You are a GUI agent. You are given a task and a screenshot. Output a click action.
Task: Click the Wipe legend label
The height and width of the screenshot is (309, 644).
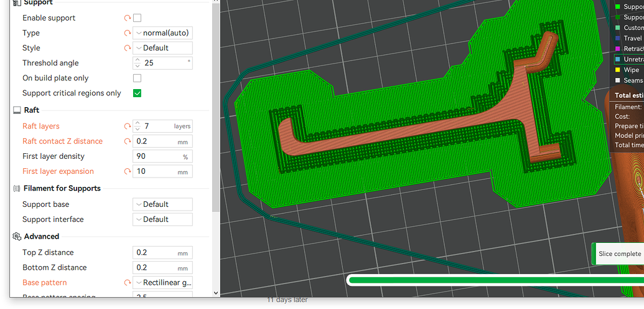(632, 70)
